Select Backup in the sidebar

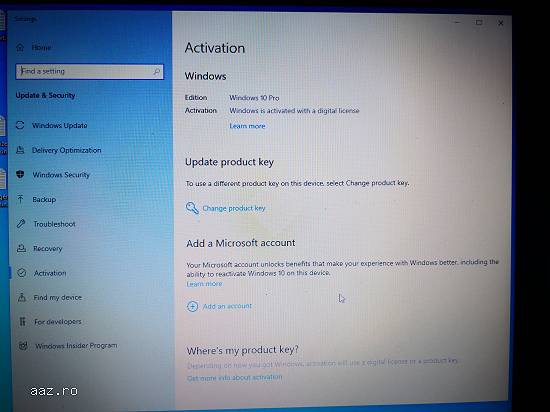point(44,199)
